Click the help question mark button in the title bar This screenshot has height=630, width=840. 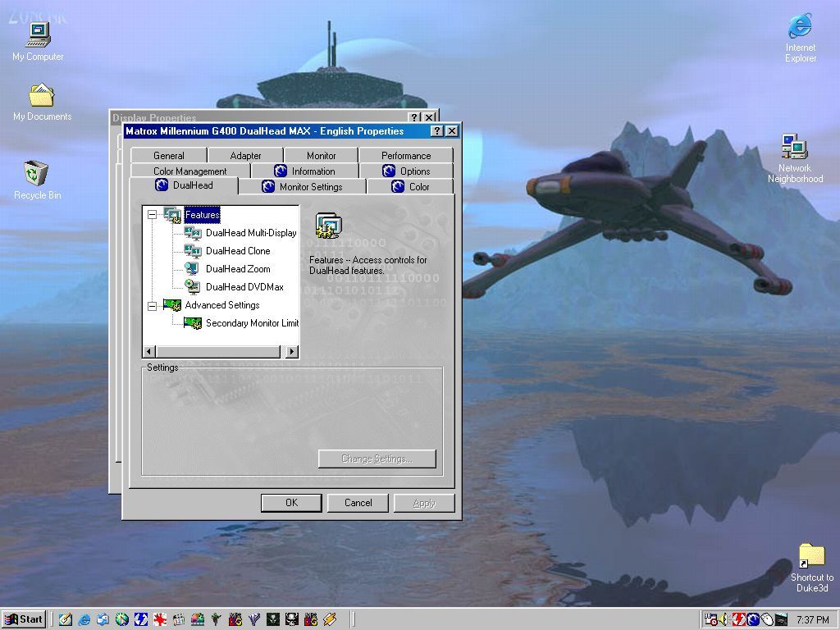(437, 131)
